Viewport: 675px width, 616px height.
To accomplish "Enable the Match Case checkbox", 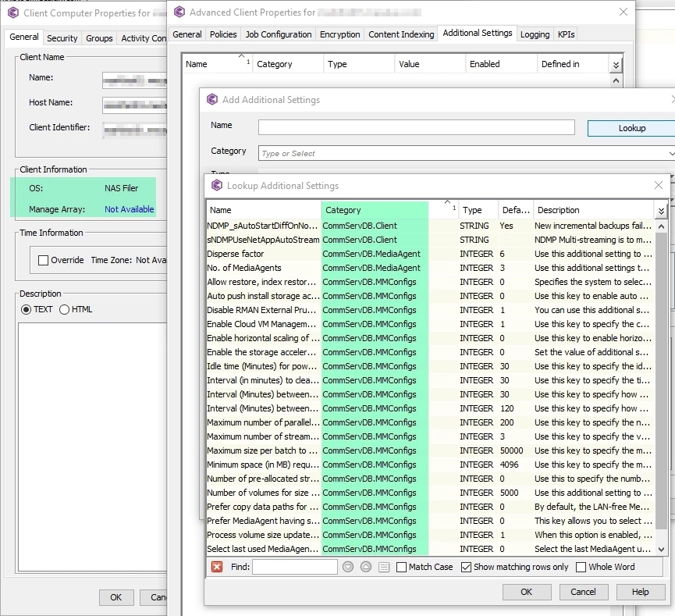I will [x=401, y=567].
